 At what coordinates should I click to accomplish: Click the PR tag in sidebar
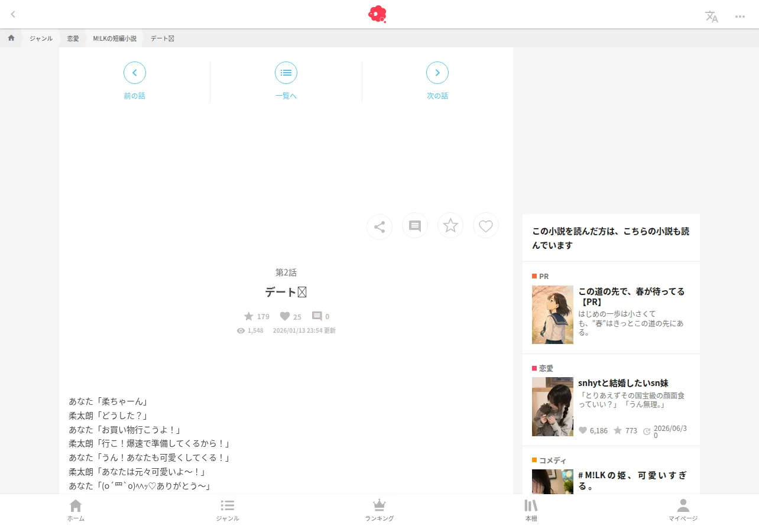(x=540, y=276)
